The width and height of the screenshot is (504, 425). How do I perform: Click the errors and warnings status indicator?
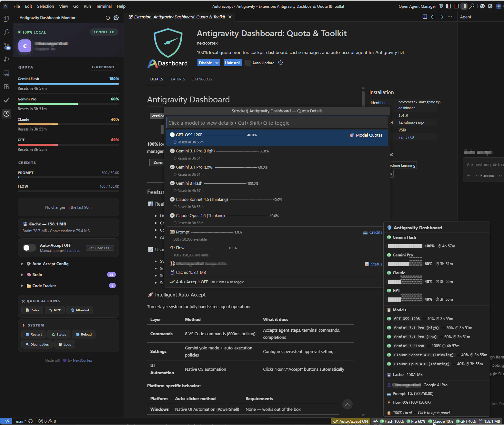[x=47, y=421]
